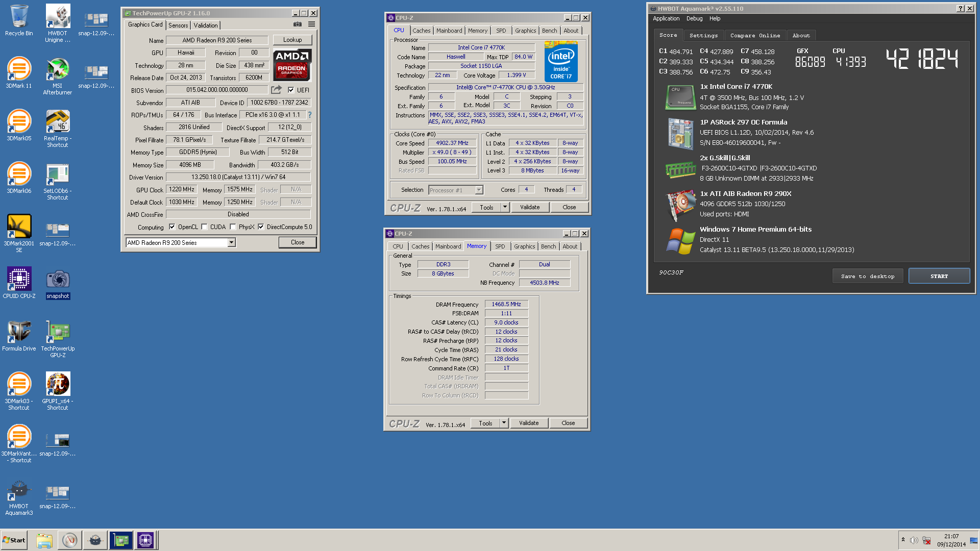980x551 pixels.
Task: Open Mainboard tab in upper CPU-Z
Action: point(449,31)
